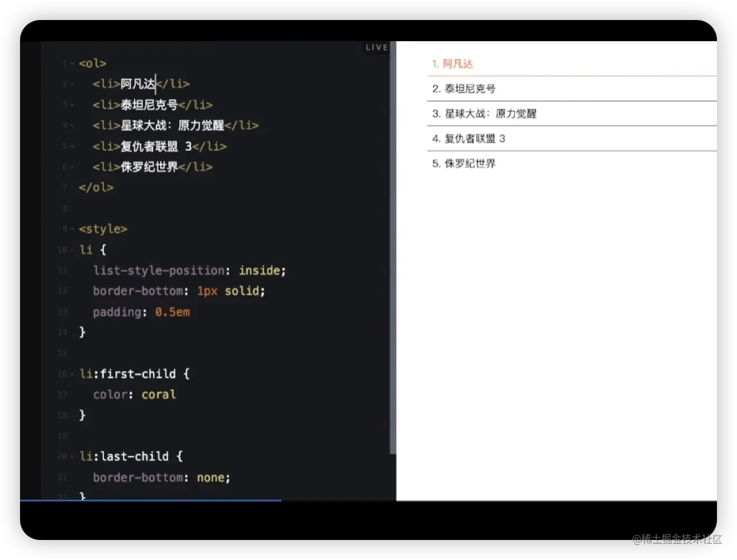The height and width of the screenshot is (560, 737).
Task: Toggle fold arrow beside line 6 侏罗纪世界
Action: pyautogui.click(x=72, y=167)
